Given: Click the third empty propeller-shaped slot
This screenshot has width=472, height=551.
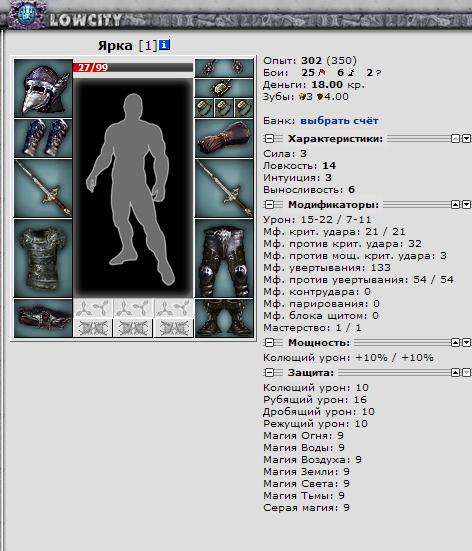Looking at the screenshot, I should (x=173, y=309).
